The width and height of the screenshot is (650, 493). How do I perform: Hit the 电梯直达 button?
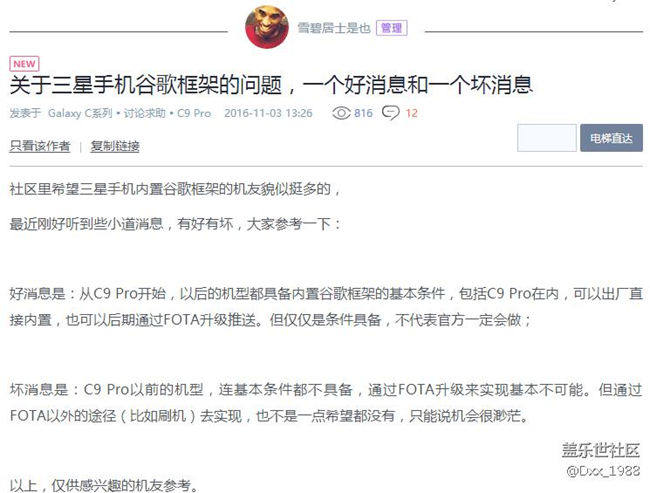tap(611, 138)
